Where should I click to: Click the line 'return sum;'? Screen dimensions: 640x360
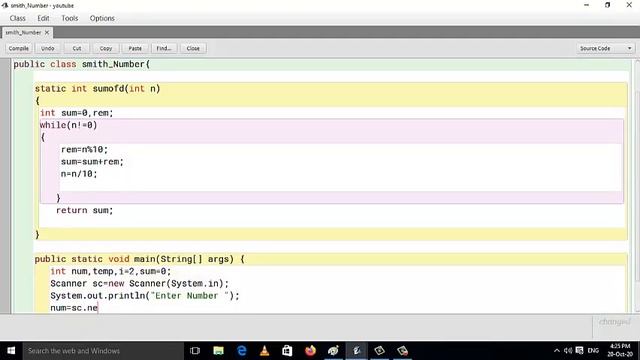click(84, 210)
